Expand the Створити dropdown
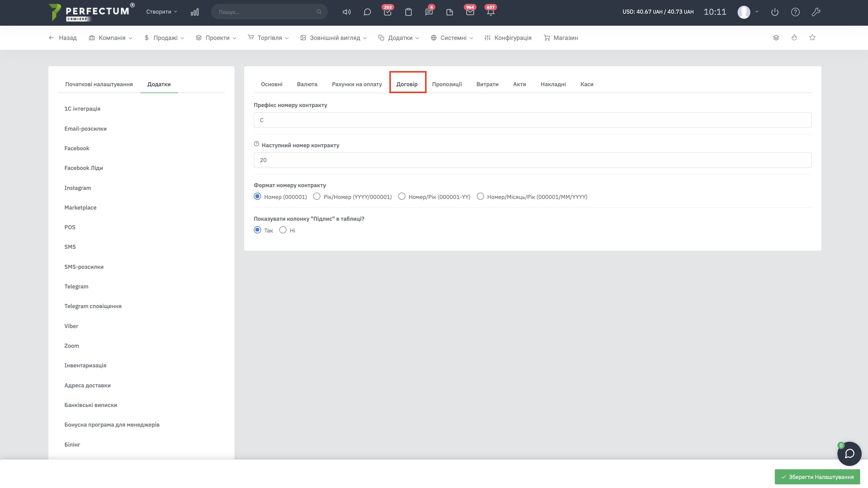Viewport: 868px width, 488px height. point(161,12)
